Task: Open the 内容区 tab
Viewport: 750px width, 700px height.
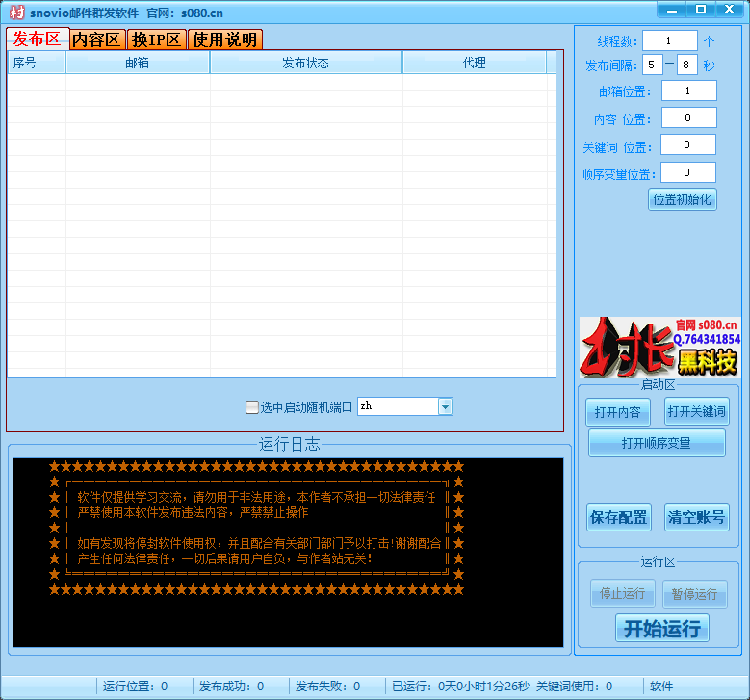Action: 97,39
